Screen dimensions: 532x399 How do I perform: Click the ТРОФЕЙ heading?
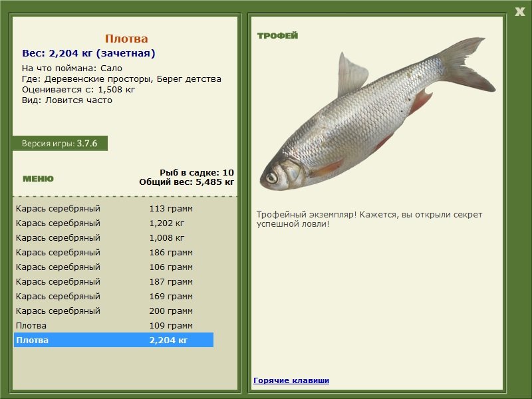[x=277, y=36]
